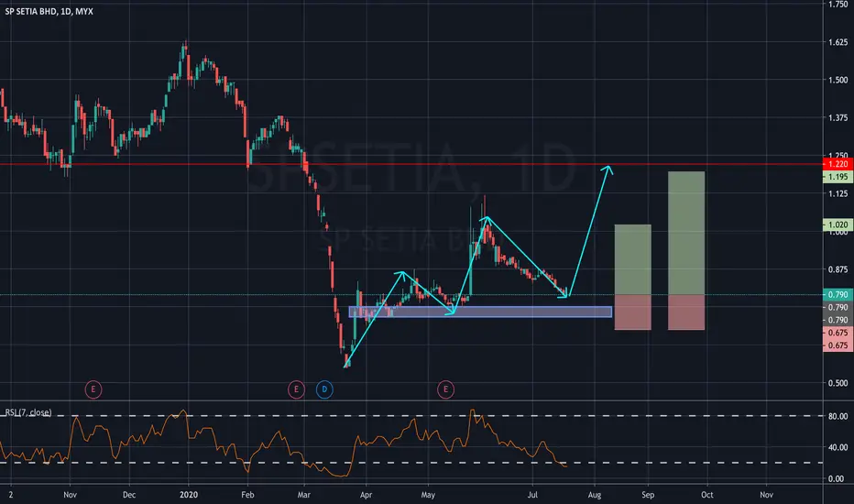This screenshot has width=854, height=504.
Task: Click the May label on time axis
Action: click(x=428, y=495)
